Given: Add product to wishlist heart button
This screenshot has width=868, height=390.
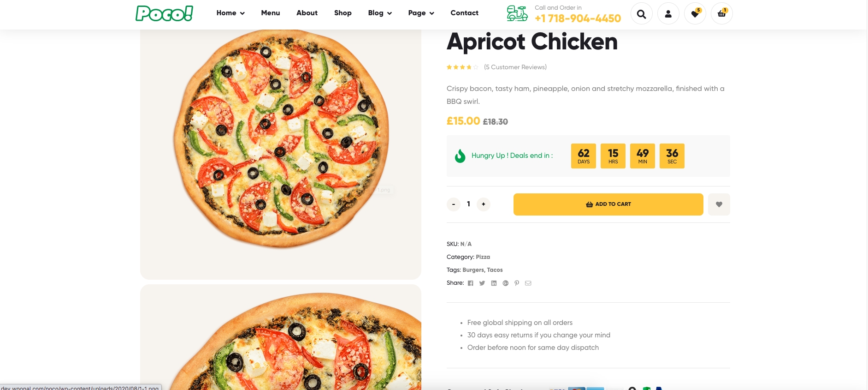Looking at the screenshot, I should coord(719,204).
